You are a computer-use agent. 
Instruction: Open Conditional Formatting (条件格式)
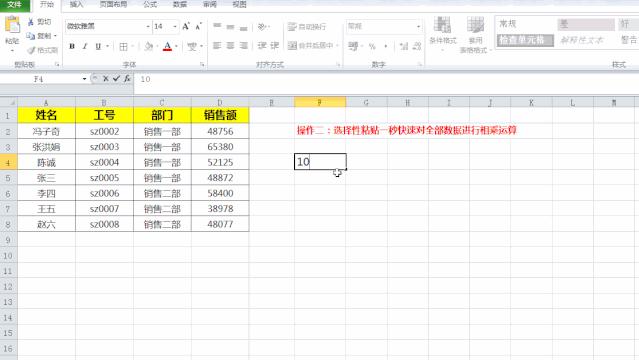point(443,34)
